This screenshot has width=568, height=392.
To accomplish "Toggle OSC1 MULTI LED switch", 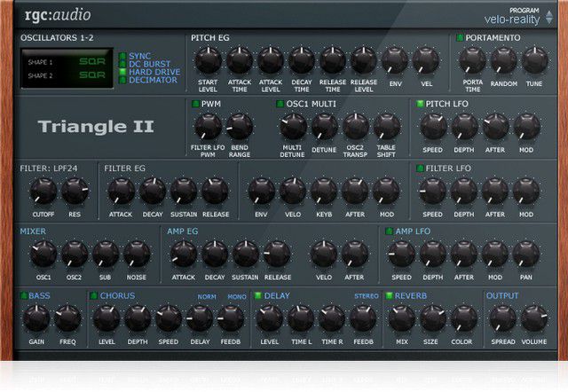I will tap(280, 104).
